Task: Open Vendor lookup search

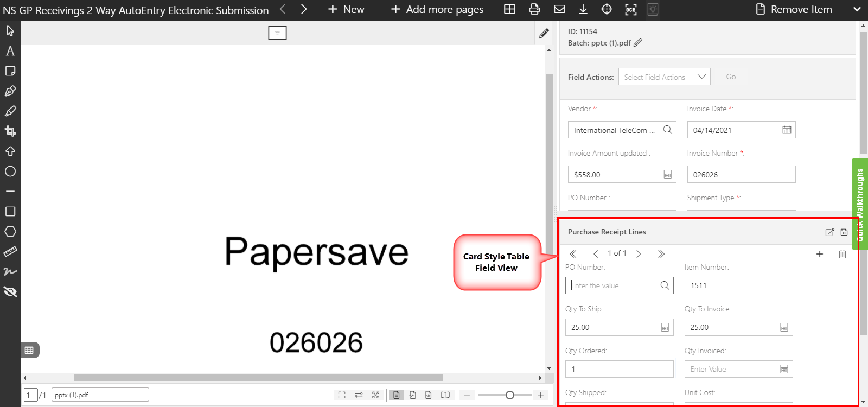Action: point(667,130)
